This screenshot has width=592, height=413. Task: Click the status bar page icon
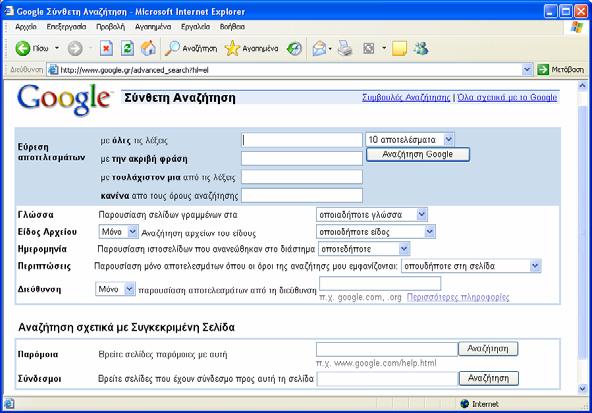click(x=9, y=404)
